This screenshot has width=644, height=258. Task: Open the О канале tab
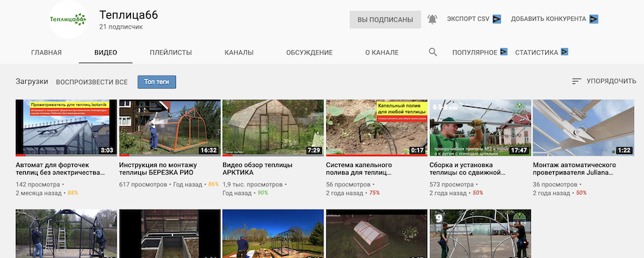point(382,52)
